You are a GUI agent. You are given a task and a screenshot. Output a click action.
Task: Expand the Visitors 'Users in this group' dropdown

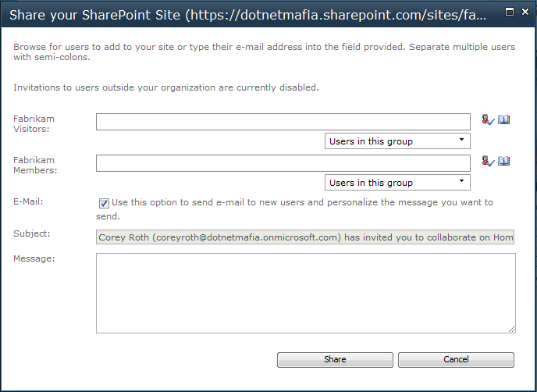[397, 141]
